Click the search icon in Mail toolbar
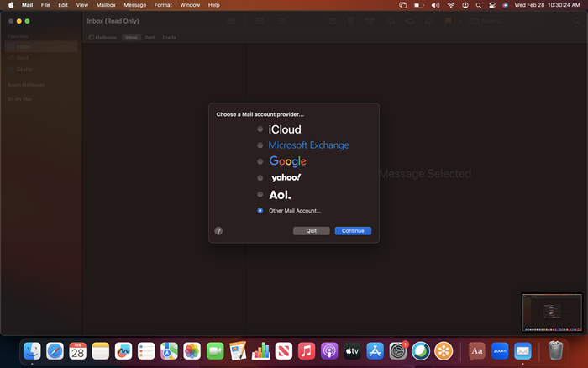588x368 pixels. coord(576,21)
